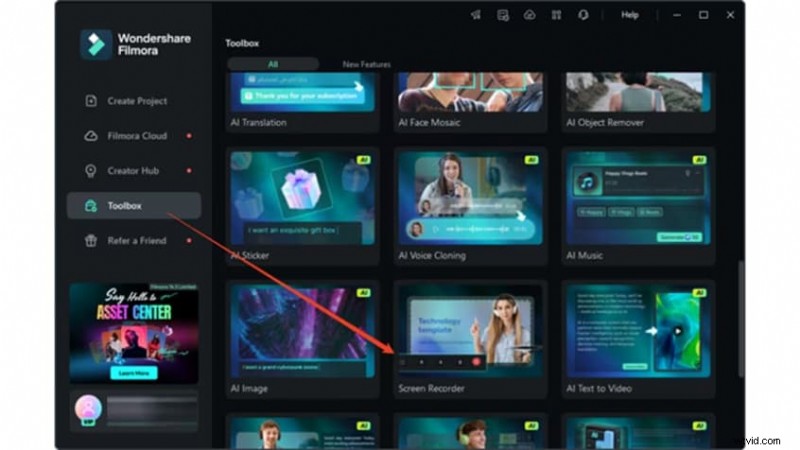Click the Creator Hub lightbulb icon
800x450 pixels.
92,171
